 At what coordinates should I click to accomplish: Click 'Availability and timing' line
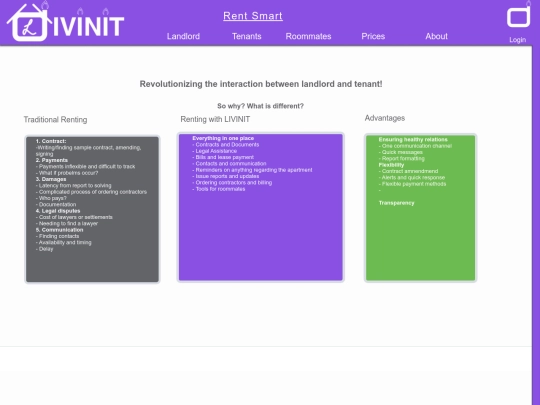[x=64, y=242]
